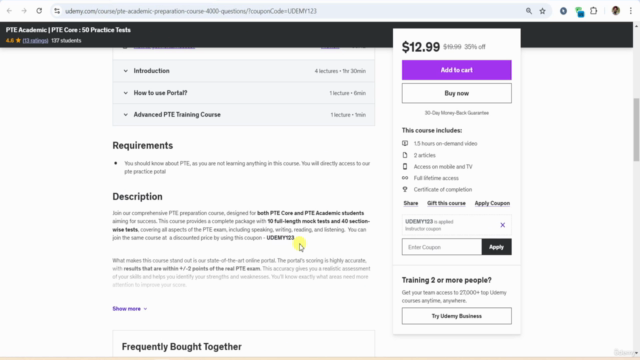Add the course to cart
Screen dimensions: 640x360
point(456,70)
